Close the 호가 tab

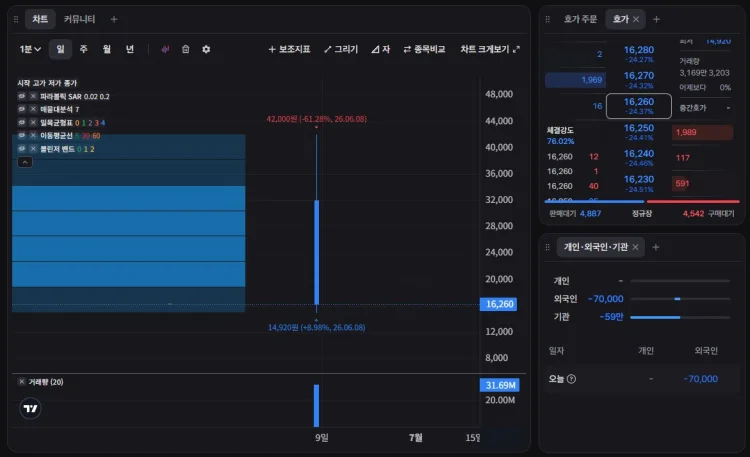[x=636, y=19]
